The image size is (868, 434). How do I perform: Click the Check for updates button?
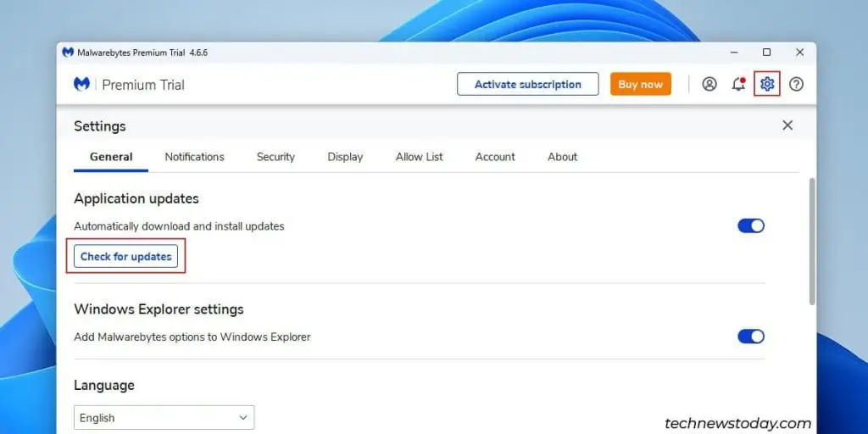[x=125, y=256]
